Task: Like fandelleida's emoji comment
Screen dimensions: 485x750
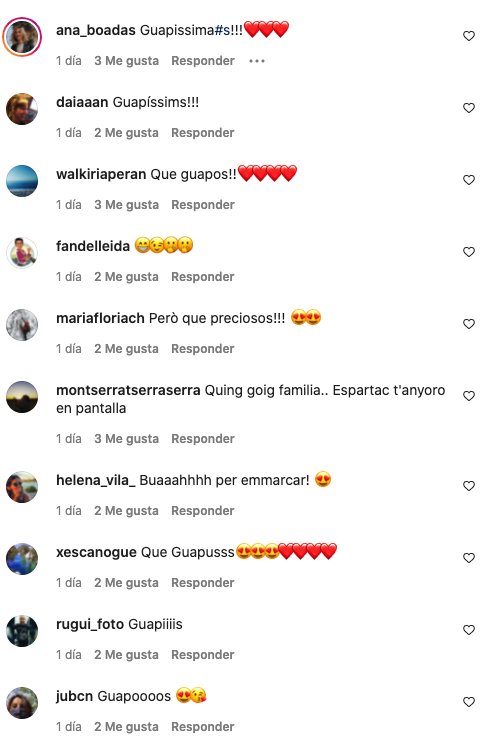Action: 469,252
